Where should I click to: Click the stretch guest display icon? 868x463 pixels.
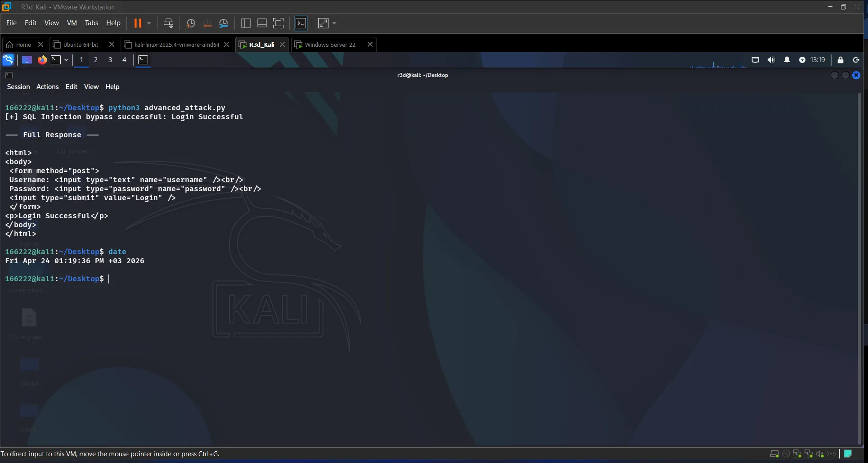coord(323,23)
